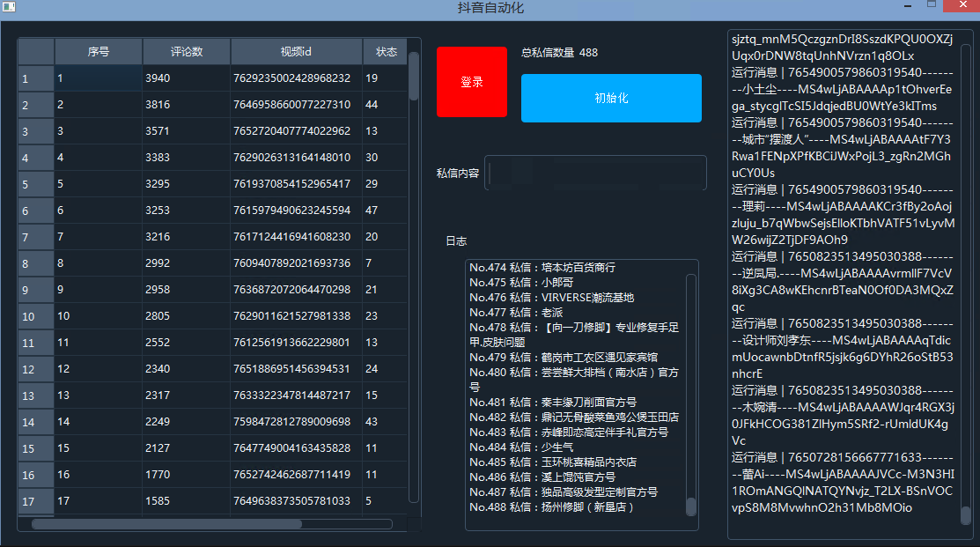The image size is (980, 547).
Task: Sort by the 评论数 column header
Action: pyautogui.click(x=187, y=52)
